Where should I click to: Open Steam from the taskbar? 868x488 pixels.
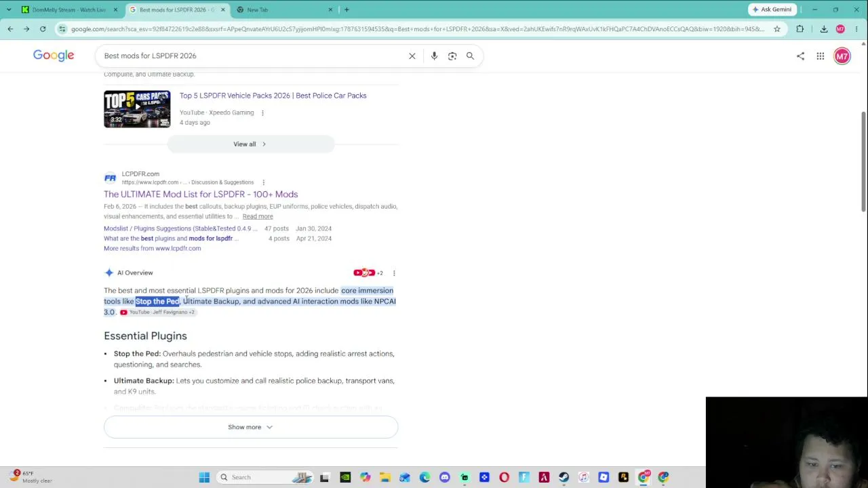click(x=564, y=477)
